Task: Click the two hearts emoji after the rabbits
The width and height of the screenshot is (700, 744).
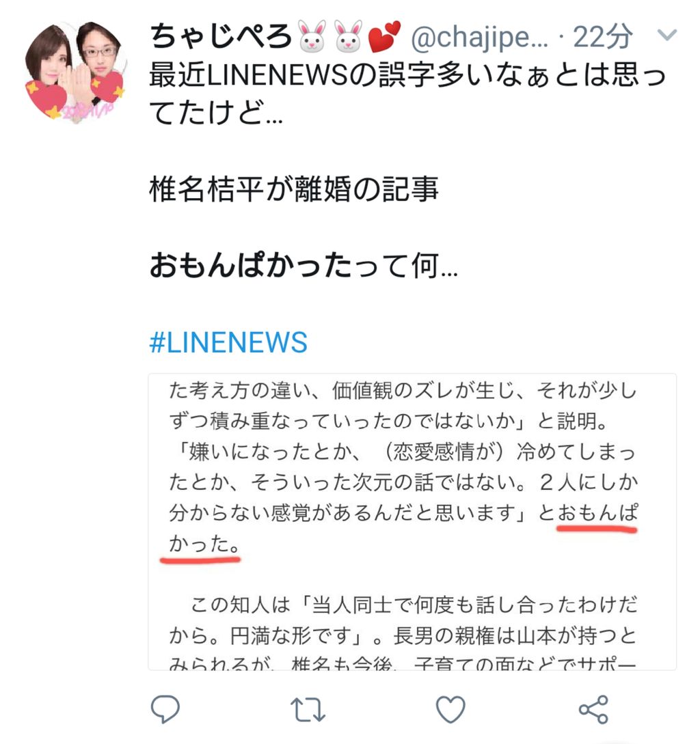Action: coord(385,36)
